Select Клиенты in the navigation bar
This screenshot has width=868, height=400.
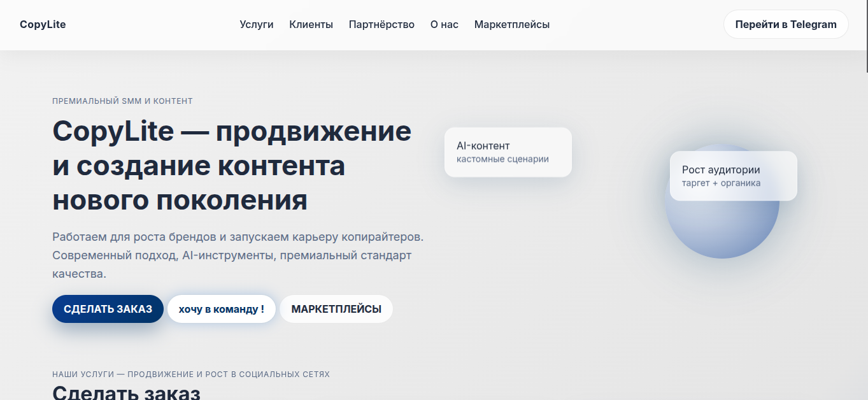(x=311, y=24)
